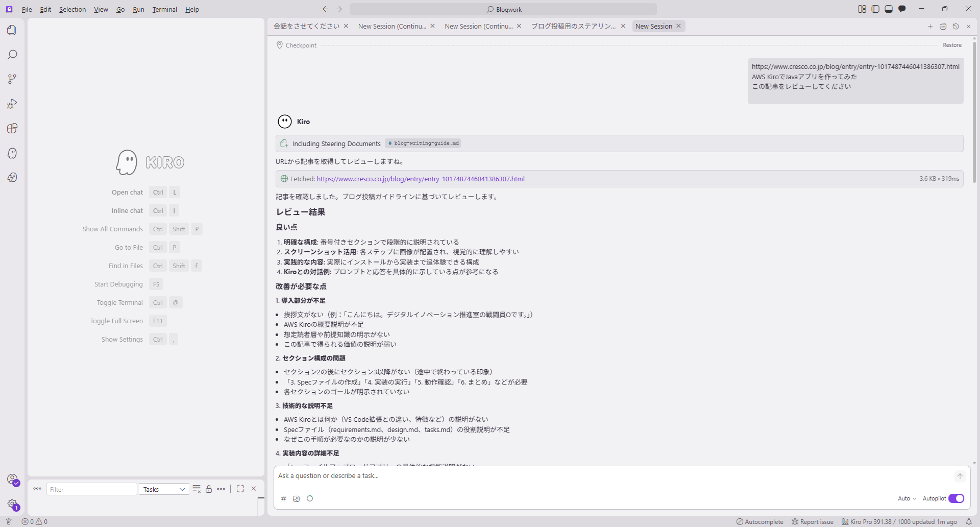
Task: Open the Tasks dropdown in the lower panel
Action: click(163, 489)
